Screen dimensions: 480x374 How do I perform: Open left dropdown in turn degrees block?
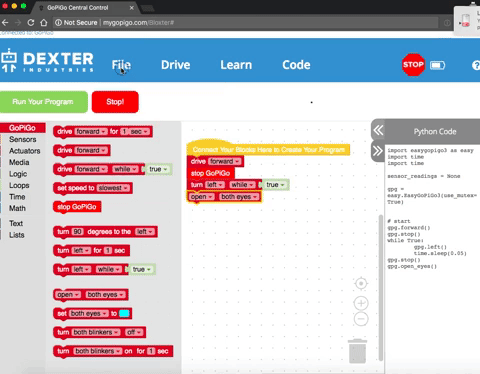click(145, 231)
